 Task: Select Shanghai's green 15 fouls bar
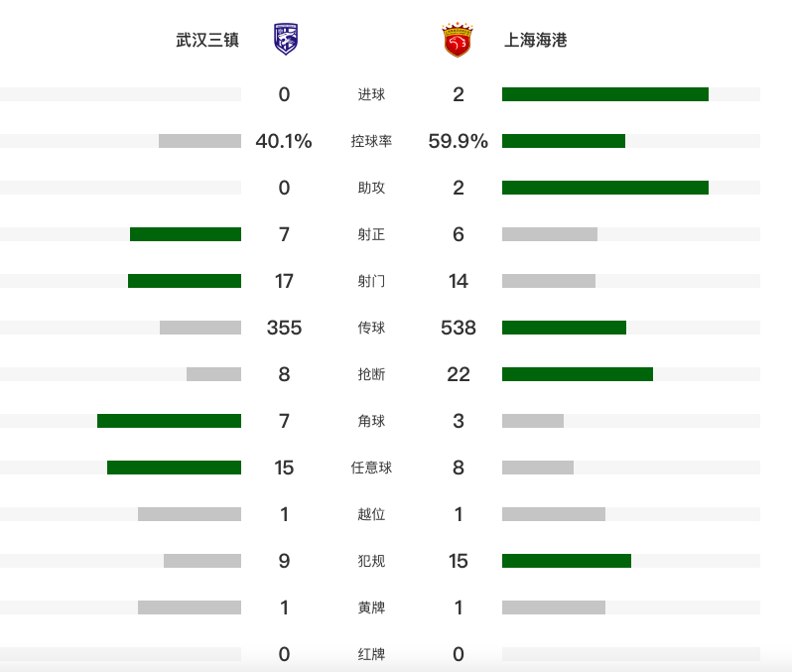coord(567,561)
